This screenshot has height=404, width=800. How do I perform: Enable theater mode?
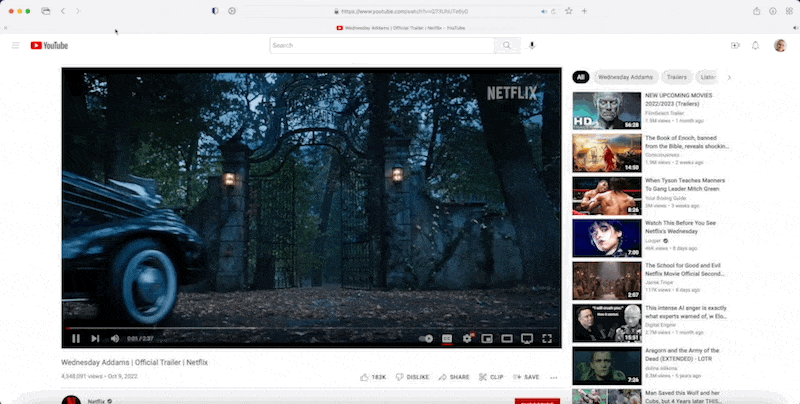pos(507,339)
